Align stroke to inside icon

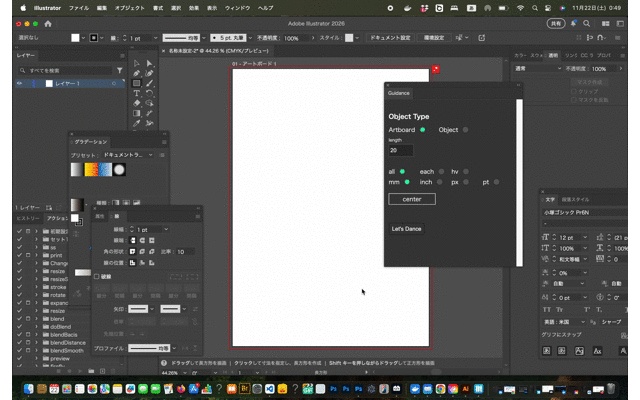142,263
